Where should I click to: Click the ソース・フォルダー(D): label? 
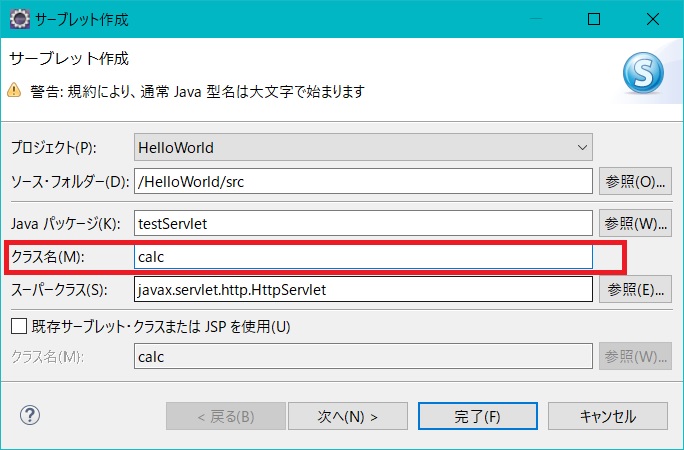[70, 181]
